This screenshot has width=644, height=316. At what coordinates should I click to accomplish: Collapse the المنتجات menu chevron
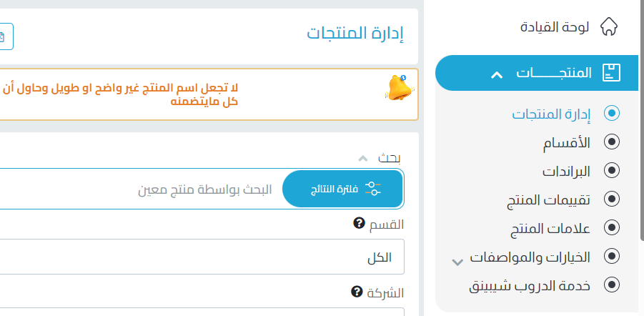(x=497, y=74)
